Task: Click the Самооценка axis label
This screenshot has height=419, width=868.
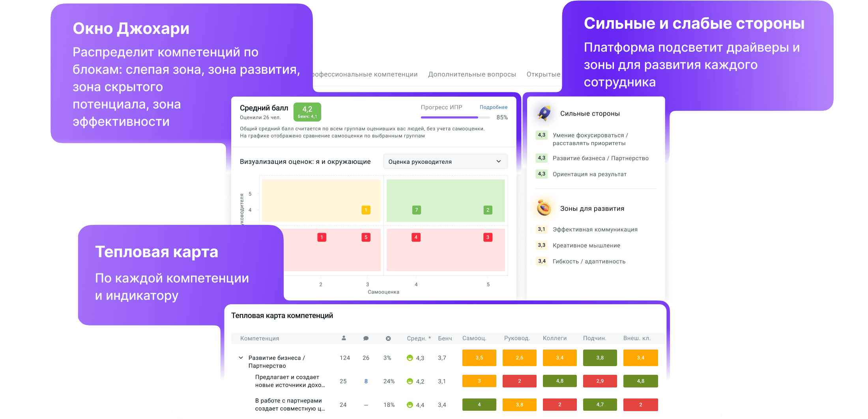Action: point(383,292)
